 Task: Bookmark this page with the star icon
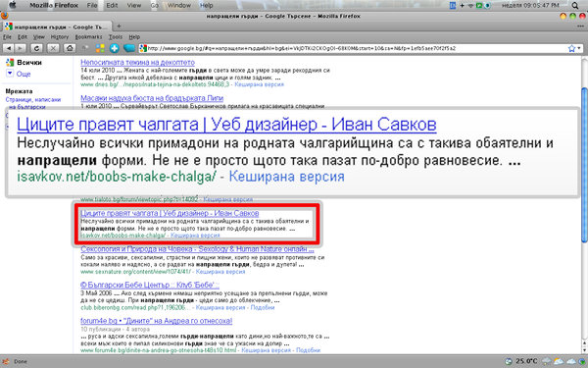(x=571, y=48)
